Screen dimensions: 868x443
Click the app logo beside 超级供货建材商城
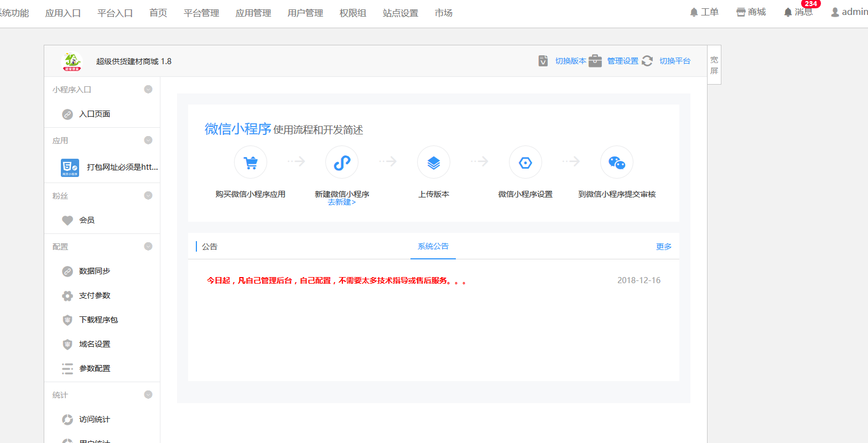pyautogui.click(x=72, y=61)
